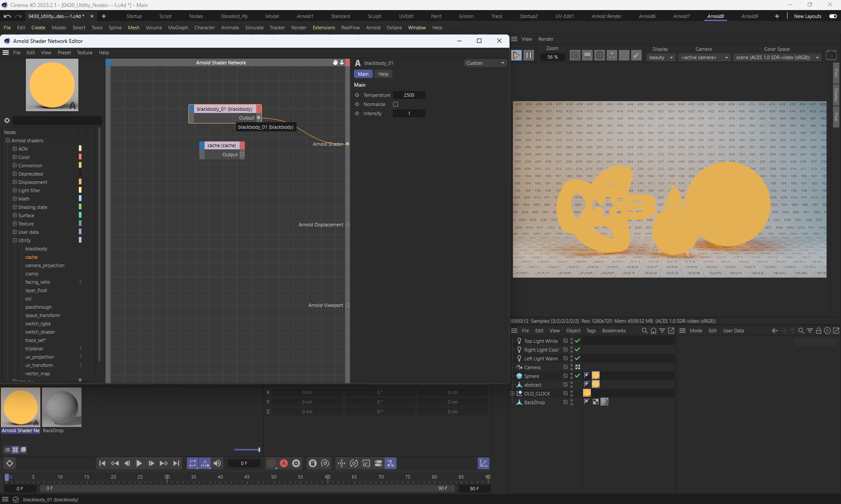This screenshot has width=841, height=504.
Task: Toggle the New Layouts switch
Action: pos(833,16)
